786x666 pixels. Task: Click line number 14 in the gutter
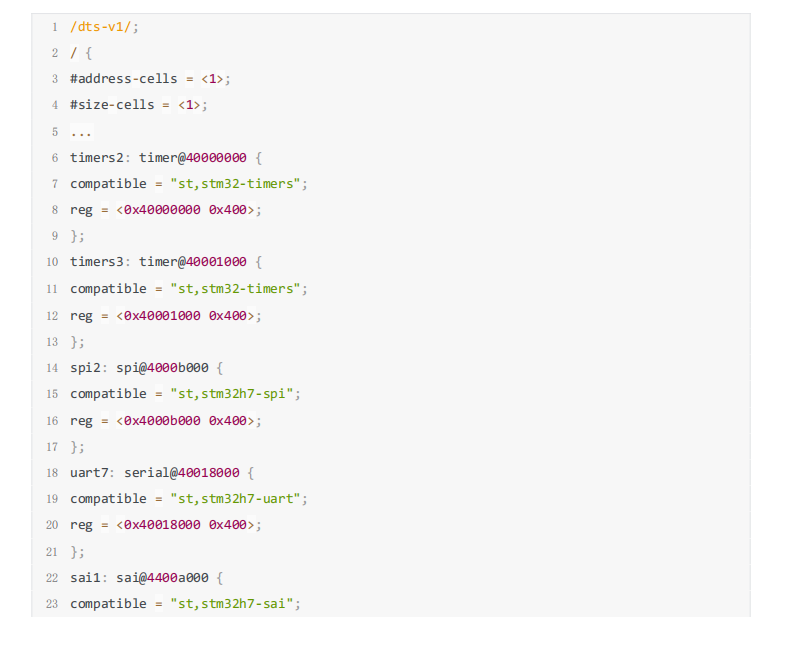[52, 367]
